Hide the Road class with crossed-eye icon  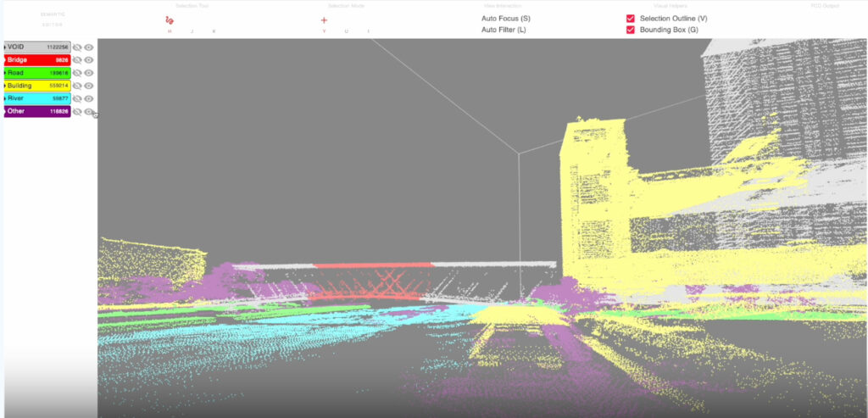point(77,73)
